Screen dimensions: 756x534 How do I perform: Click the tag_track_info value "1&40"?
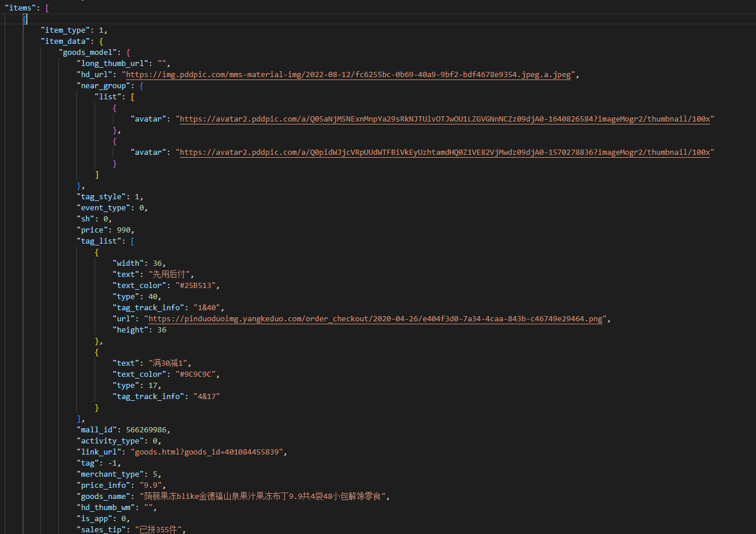[x=207, y=308]
